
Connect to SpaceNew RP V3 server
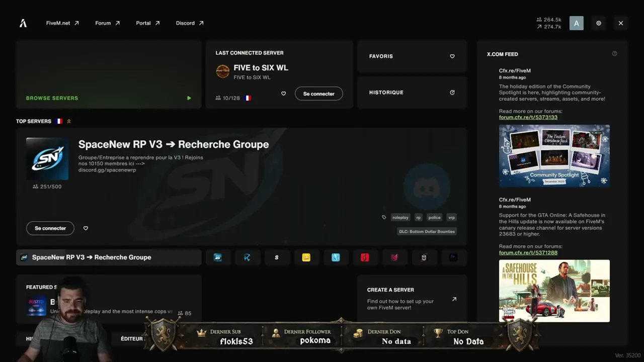(x=50, y=228)
